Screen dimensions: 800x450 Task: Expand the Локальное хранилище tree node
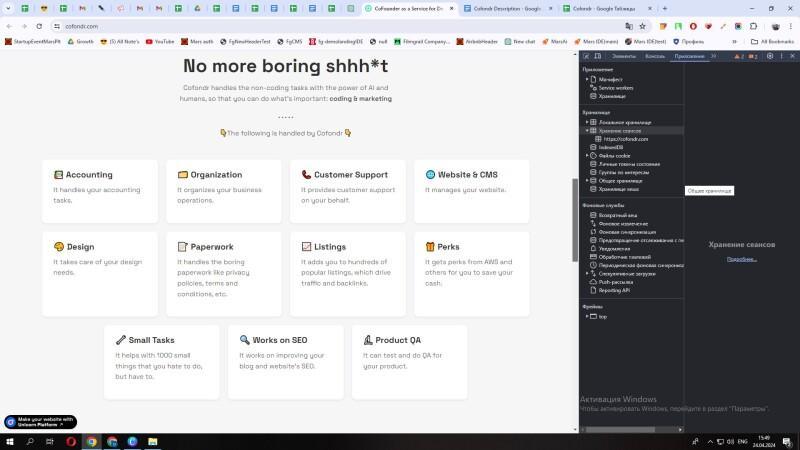(x=587, y=122)
